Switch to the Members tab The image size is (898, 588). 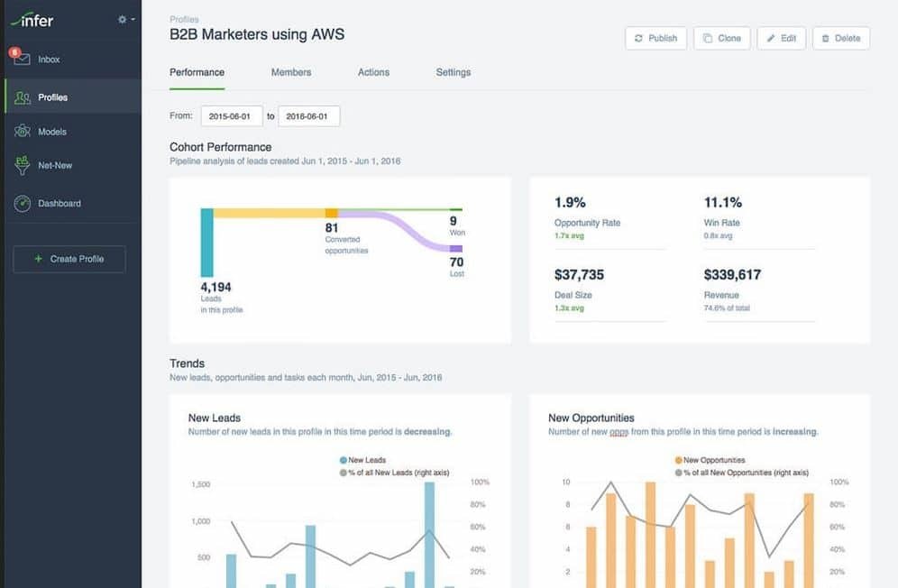(291, 72)
